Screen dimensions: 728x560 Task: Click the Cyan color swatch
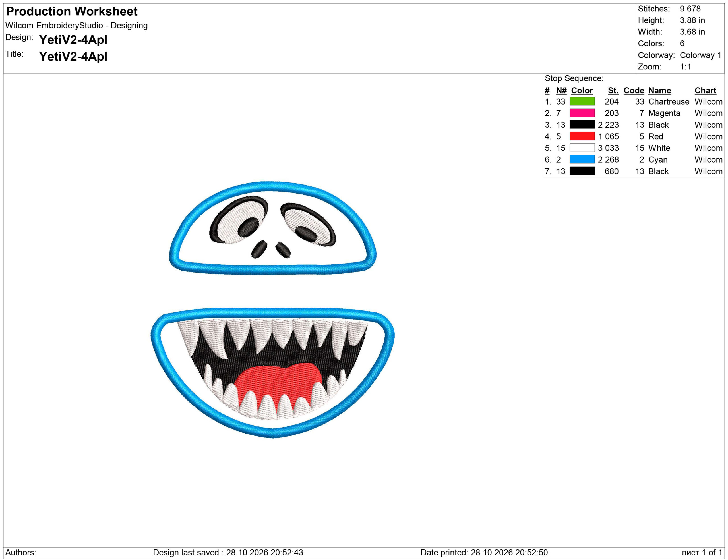(x=582, y=159)
